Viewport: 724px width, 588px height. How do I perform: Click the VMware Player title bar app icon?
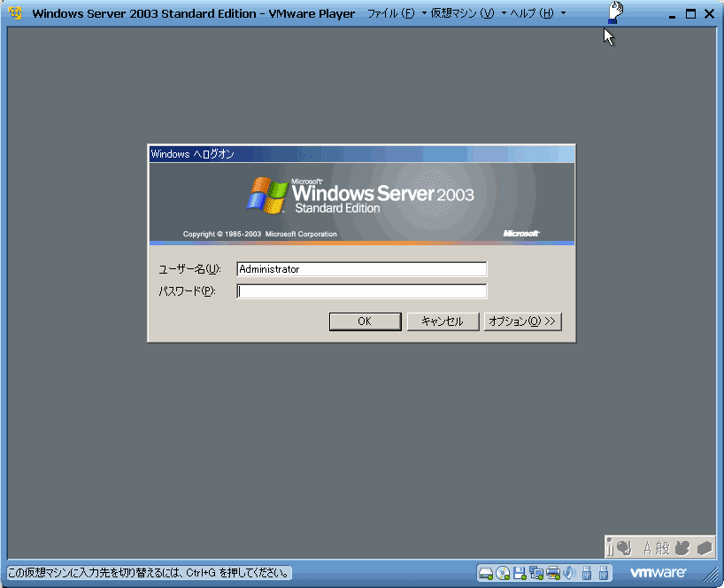coord(15,13)
